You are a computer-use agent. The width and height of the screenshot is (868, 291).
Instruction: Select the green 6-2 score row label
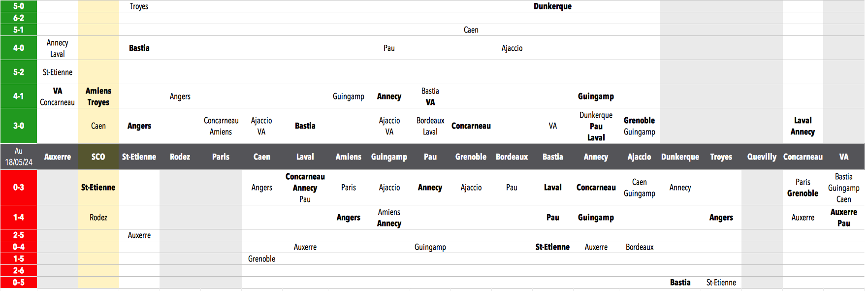pyautogui.click(x=19, y=18)
